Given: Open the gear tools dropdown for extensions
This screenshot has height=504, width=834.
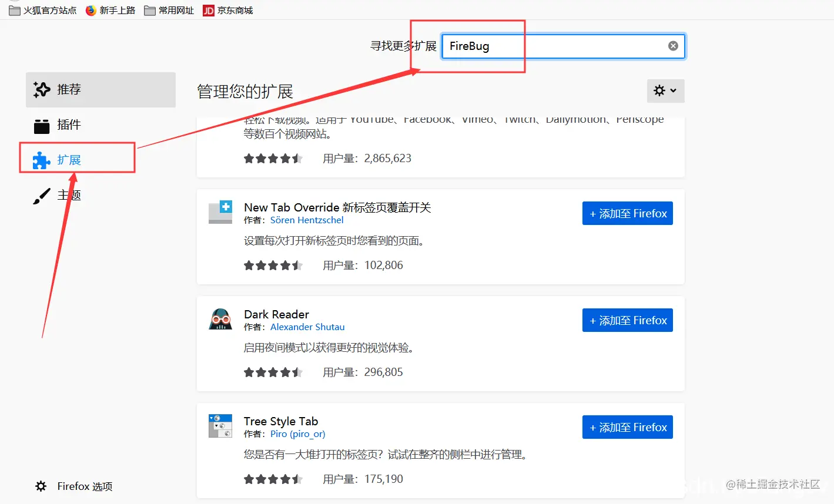Looking at the screenshot, I should [665, 91].
